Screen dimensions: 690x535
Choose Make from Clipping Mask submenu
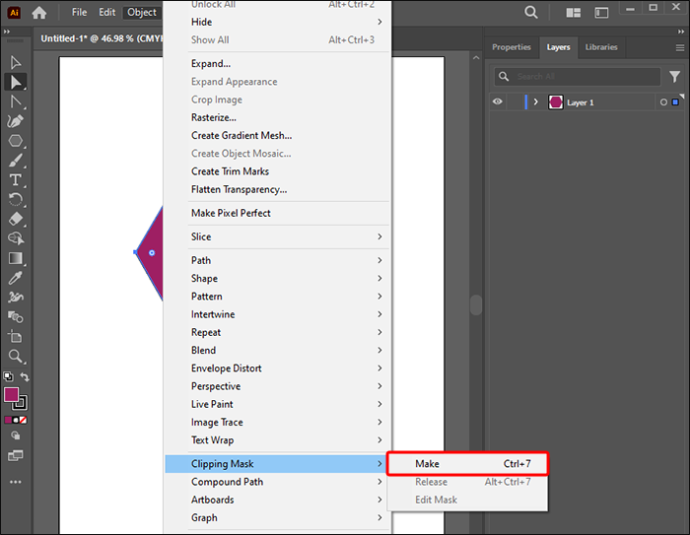click(467, 464)
